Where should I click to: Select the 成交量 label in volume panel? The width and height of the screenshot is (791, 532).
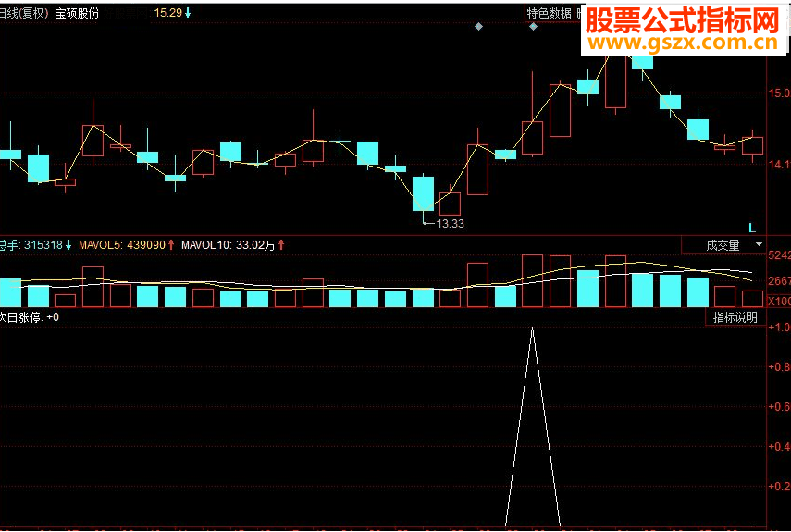723,245
